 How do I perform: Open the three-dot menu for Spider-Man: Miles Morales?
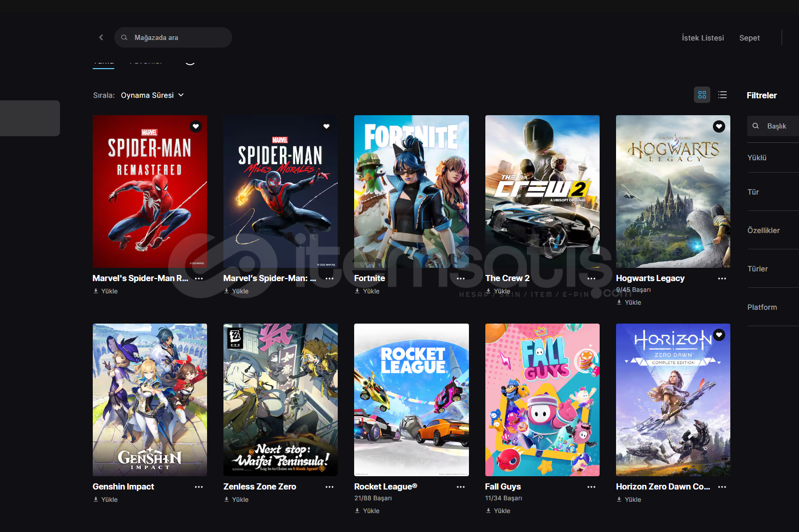[x=330, y=279]
